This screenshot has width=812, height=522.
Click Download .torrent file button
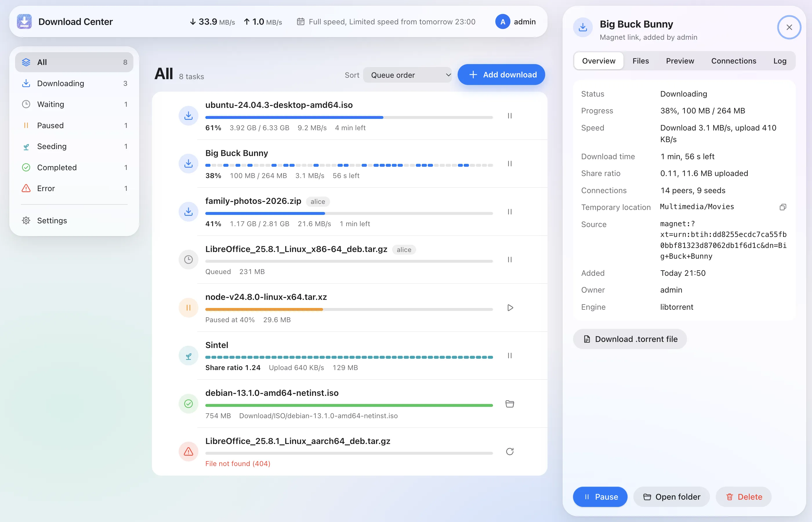[x=630, y=339]
